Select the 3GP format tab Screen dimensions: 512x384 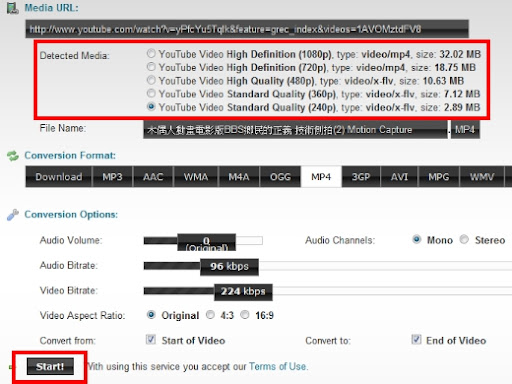point(361,177)
